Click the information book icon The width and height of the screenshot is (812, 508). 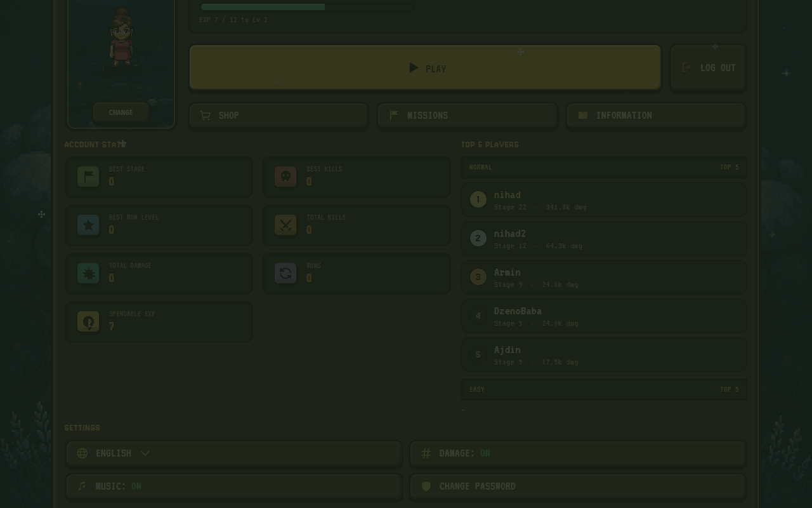tap(583, 116)
